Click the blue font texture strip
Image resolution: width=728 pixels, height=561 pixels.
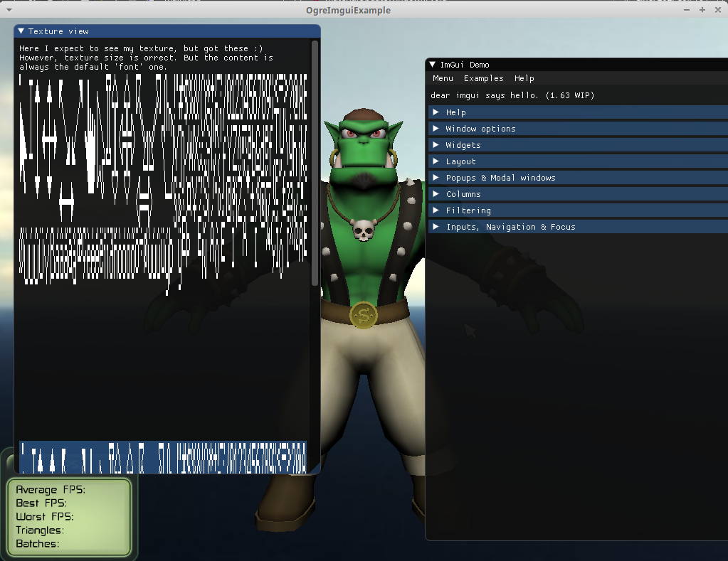point(163,457)
